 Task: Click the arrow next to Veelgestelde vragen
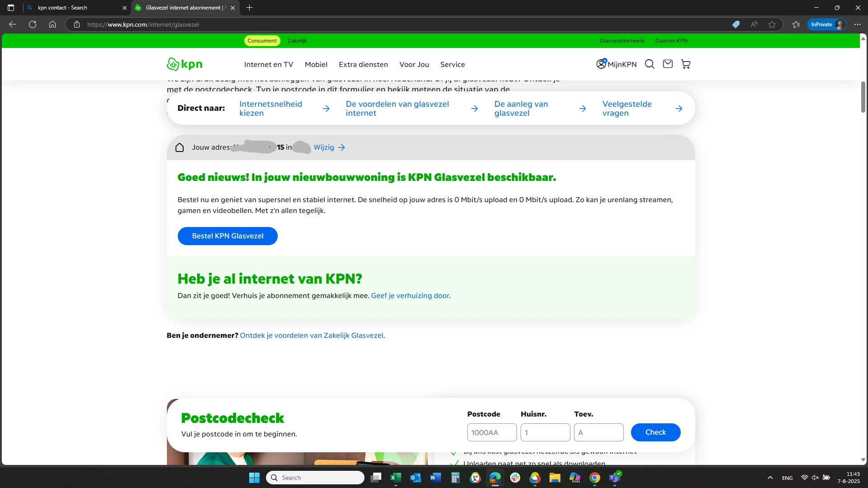(x=678, y=109)
